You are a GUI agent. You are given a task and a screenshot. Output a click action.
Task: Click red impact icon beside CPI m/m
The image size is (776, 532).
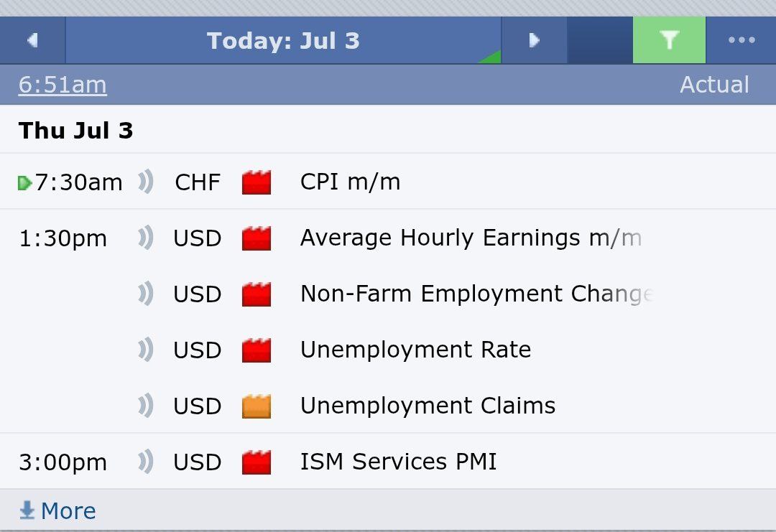pos(257,182)
